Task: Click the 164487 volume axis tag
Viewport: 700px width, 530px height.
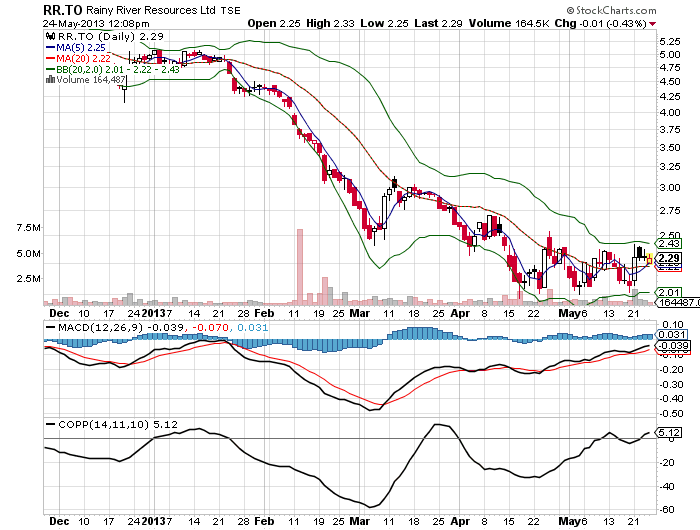Action: pos(677,302)
